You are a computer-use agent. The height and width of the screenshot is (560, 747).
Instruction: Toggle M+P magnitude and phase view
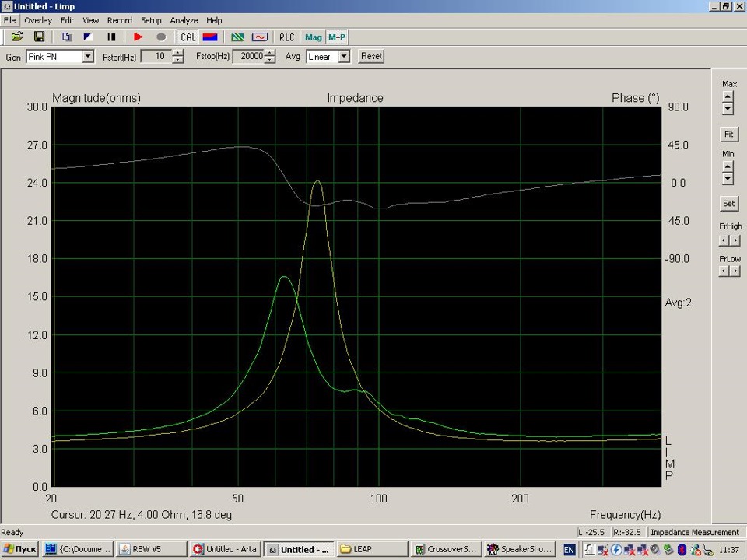(x=337, y=37)
